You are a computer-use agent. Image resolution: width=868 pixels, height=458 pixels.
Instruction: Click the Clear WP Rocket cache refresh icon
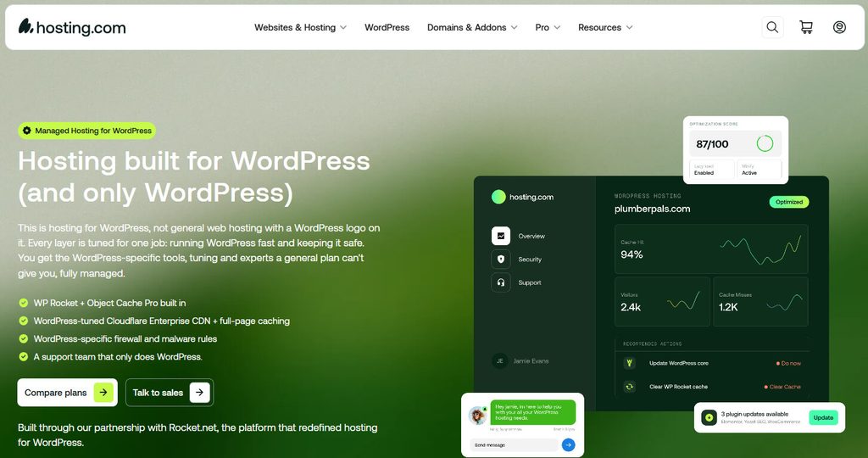(x=630, y=387)
